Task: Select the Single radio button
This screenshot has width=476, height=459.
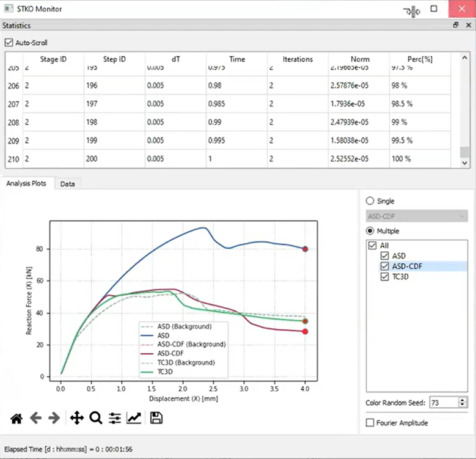Action: 370,201
